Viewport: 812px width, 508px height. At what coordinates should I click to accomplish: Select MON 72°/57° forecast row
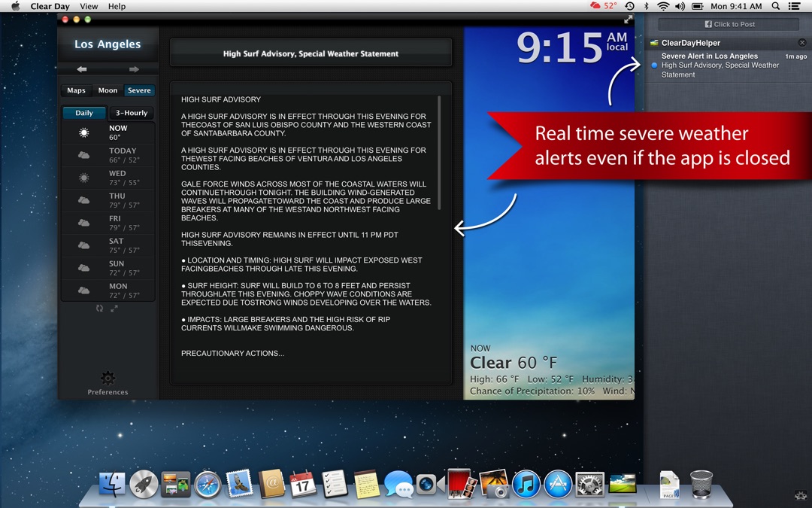tap(108, 291)
